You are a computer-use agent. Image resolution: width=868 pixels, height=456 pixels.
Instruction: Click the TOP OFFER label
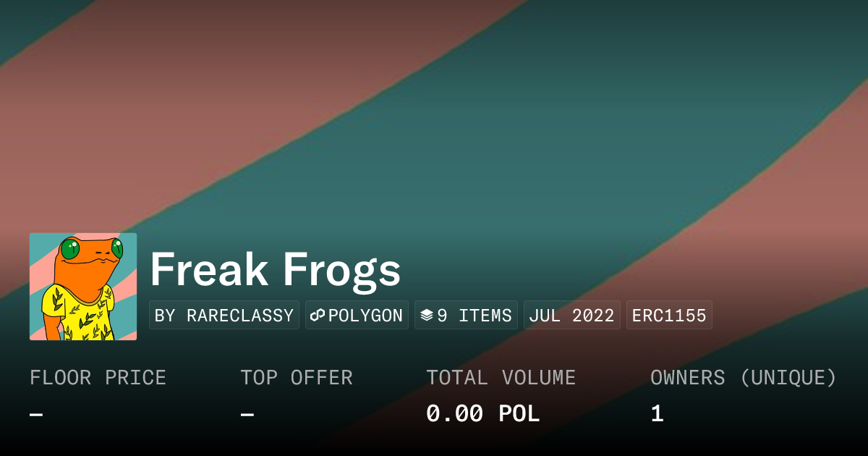click(x=297, y=378)
